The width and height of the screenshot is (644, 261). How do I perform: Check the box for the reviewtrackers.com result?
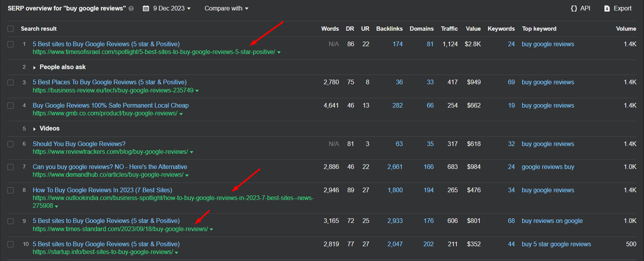[11, 144]
